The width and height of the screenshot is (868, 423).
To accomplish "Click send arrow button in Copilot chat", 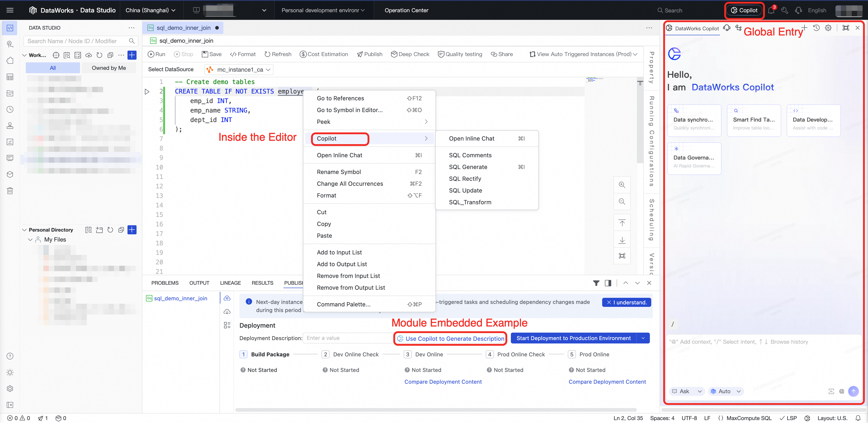I will point(853,391).
